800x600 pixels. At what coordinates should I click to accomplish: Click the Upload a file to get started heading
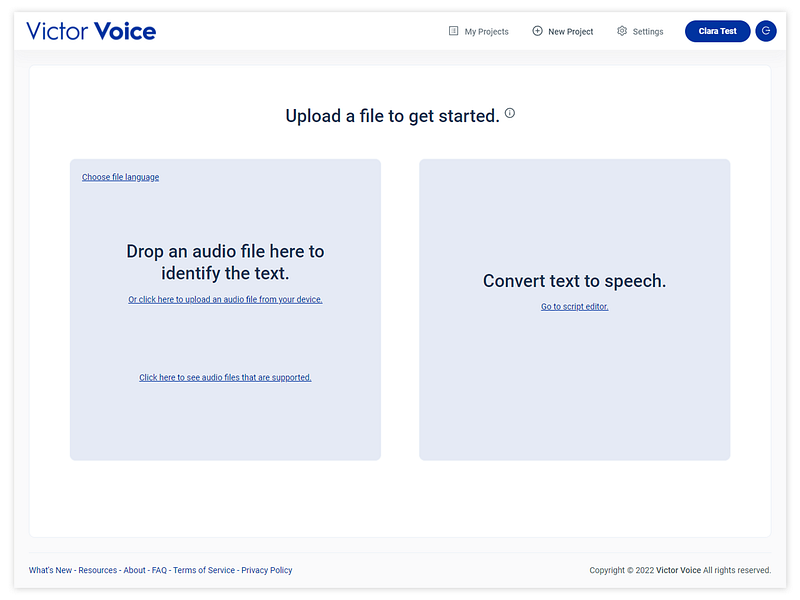(392, 116)
